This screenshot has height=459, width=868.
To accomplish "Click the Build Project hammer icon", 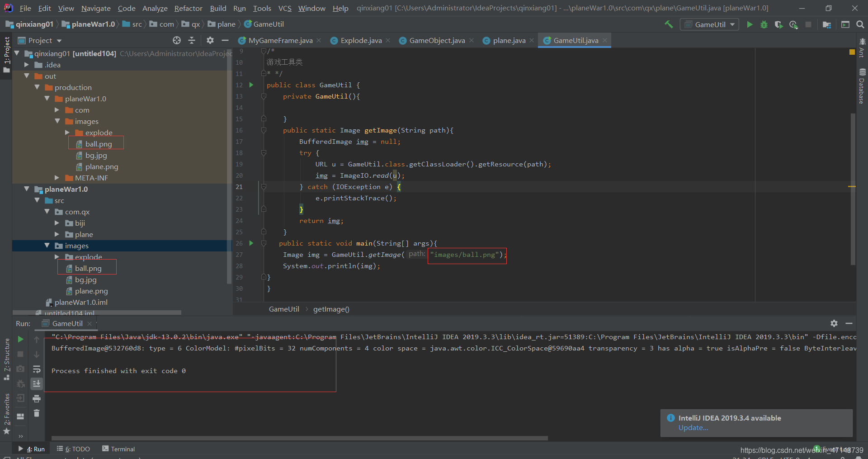I will (669, 24).
